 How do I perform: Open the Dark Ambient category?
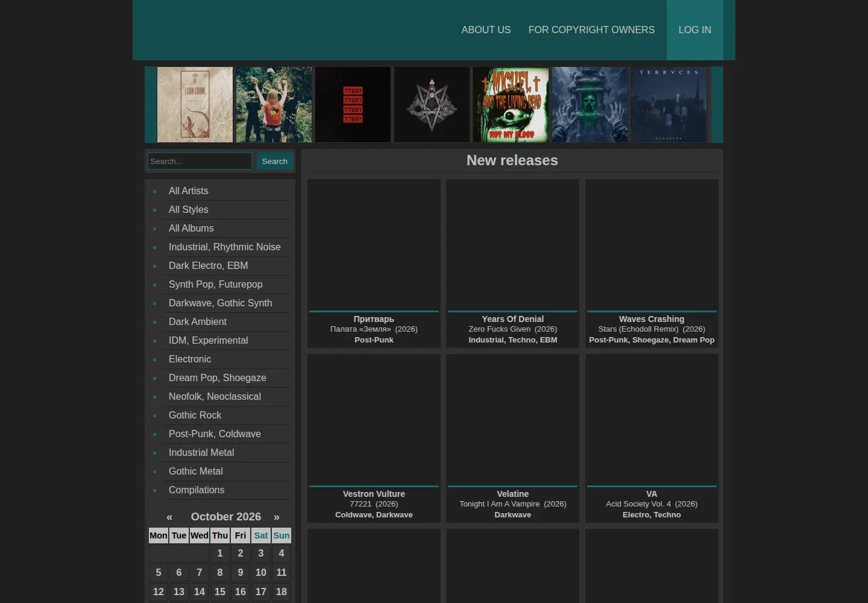[198, 321]
